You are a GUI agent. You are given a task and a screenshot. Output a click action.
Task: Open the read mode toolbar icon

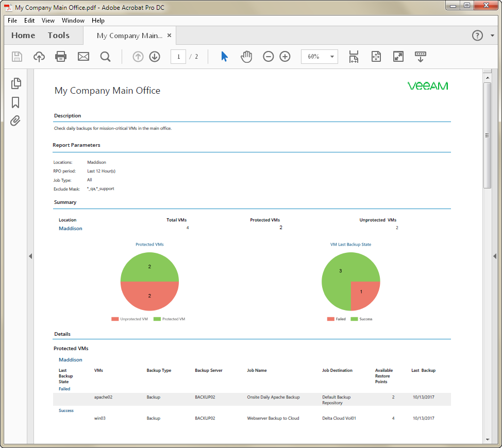point(421,57)
